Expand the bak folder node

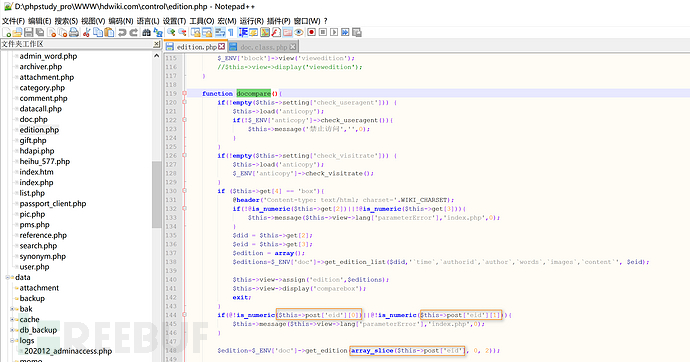point(12,309)
